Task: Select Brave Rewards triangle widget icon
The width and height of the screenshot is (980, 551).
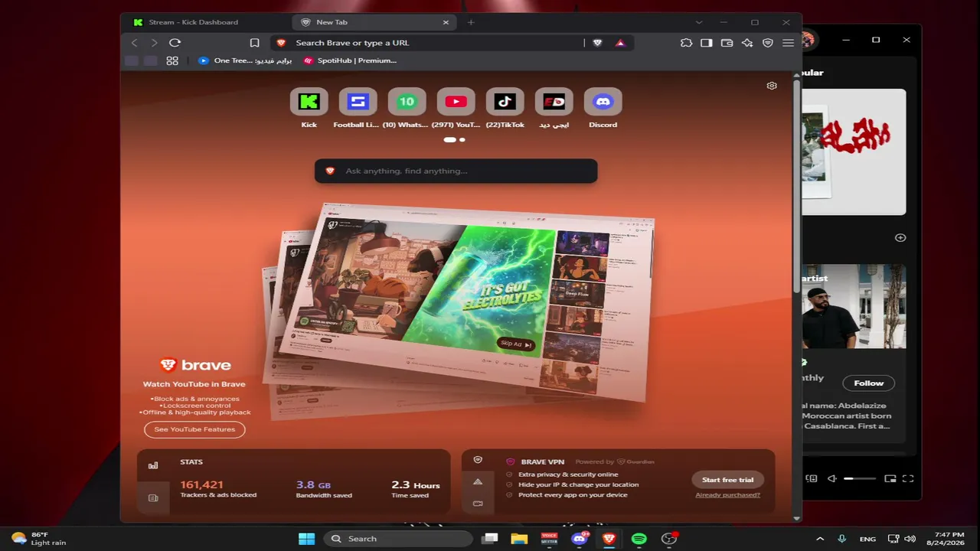Action: (x=478, y=481)
